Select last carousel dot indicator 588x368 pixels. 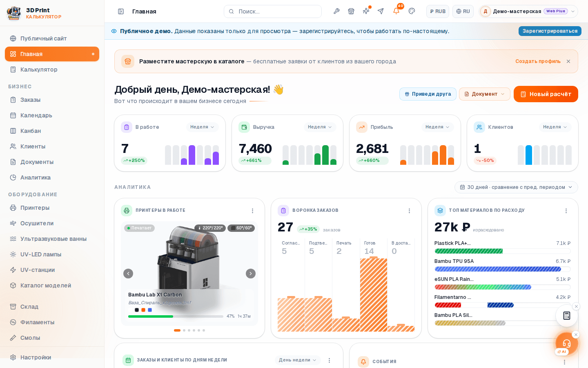coord(204,330)
